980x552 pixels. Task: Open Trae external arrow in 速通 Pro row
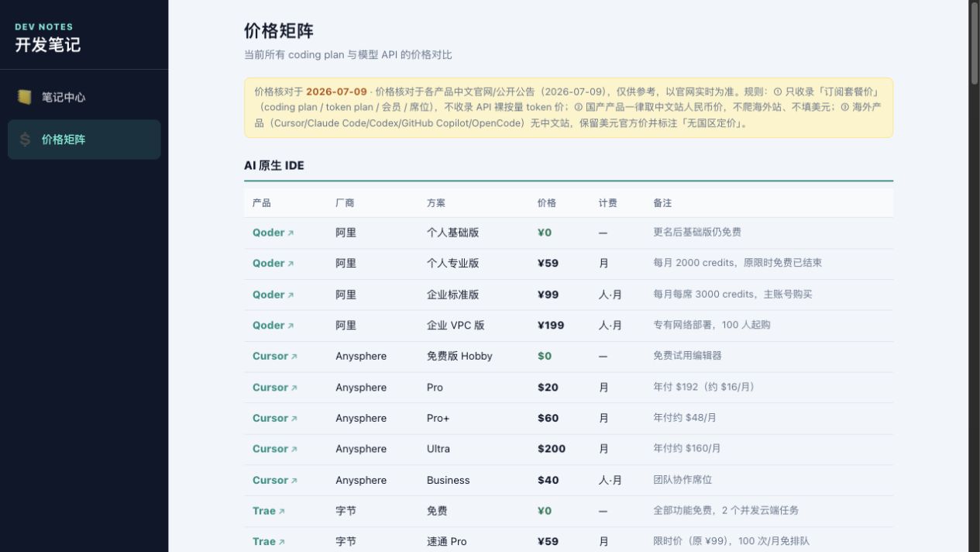(x=281, y=542)
